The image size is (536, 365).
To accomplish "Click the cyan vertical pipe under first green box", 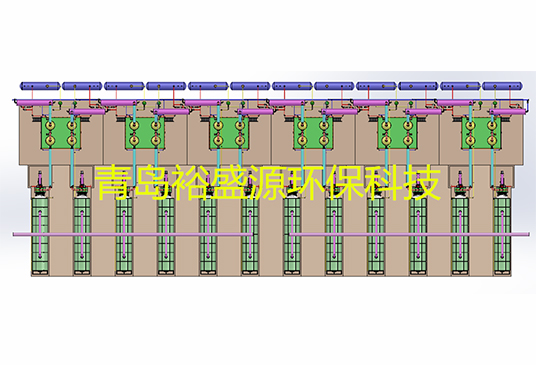I will [50, 167].
